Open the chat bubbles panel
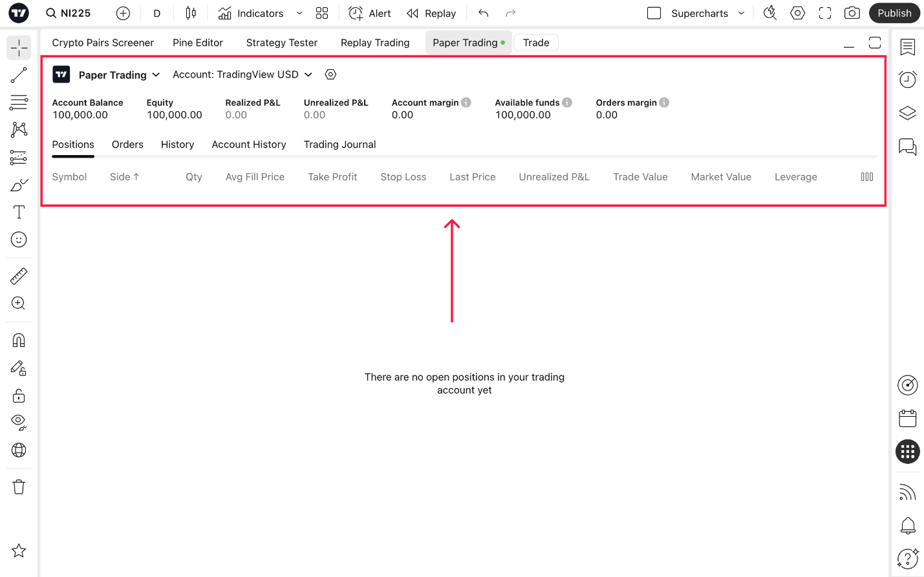 (x=908, y=147)
